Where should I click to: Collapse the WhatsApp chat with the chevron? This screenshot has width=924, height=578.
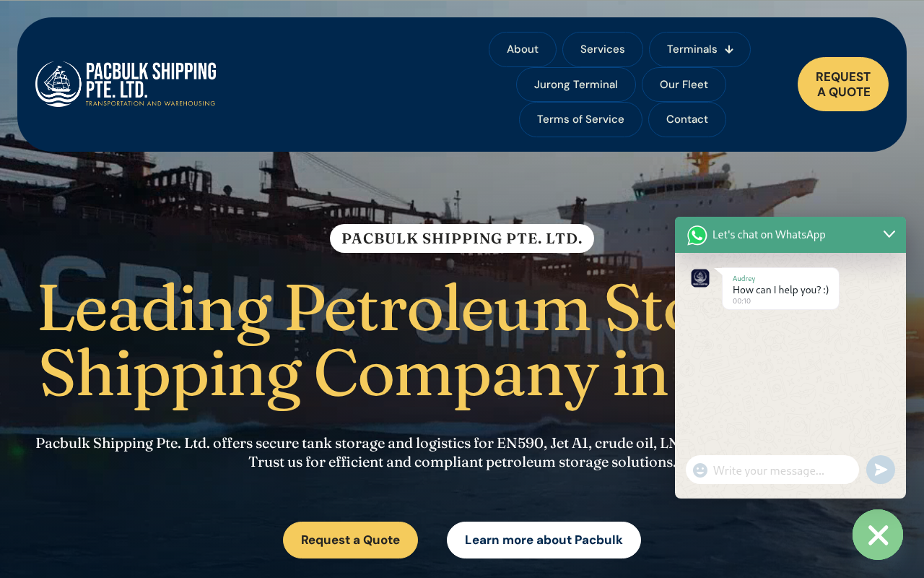coord(889,234)
